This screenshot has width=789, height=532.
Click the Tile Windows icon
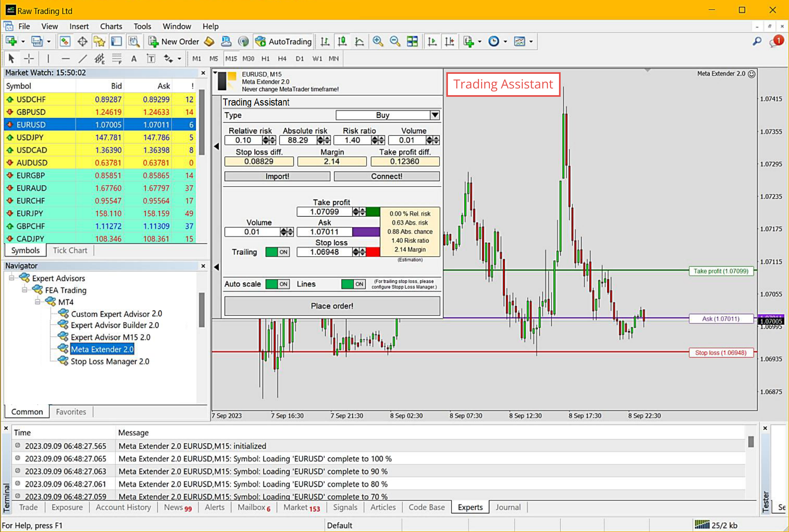point(412,41)
